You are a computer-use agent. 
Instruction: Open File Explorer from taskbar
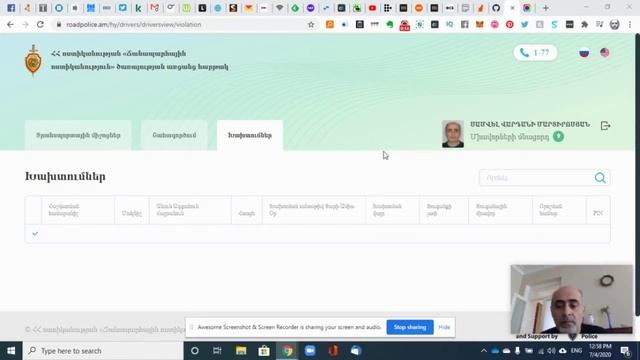(x=241, y=351)
